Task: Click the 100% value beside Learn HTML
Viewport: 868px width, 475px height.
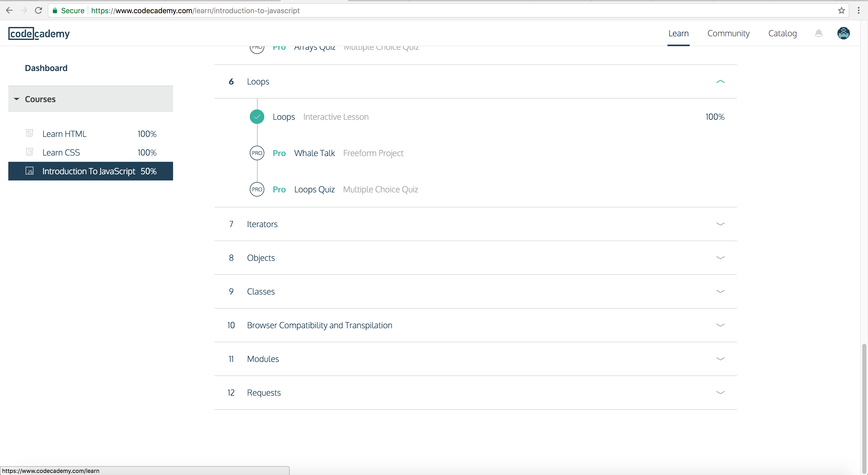Action: pos(147,134)
